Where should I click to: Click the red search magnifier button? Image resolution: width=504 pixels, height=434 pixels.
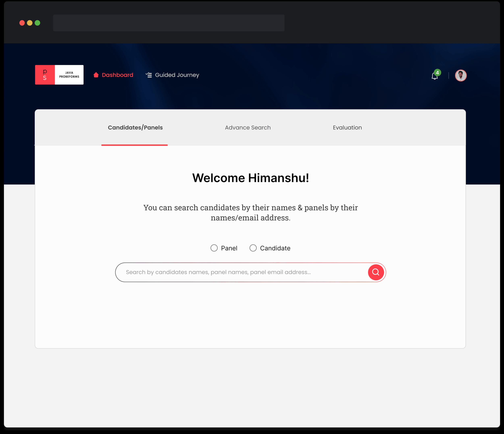tap(376, 272)
